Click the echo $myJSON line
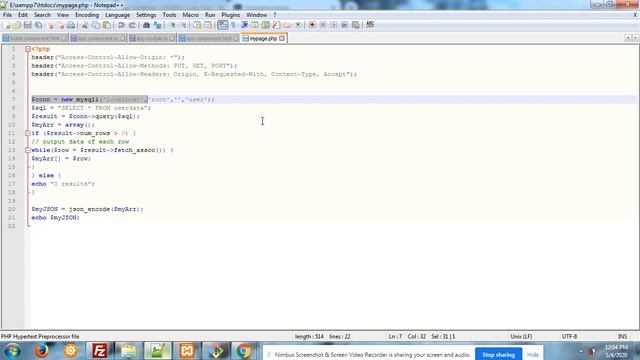Viewport: 640px width, 360px height. click(x=56, y=218)
